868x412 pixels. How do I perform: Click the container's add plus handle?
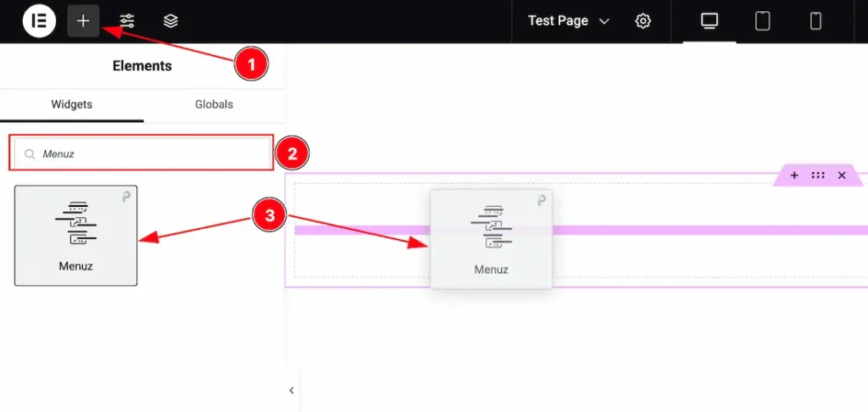click(794, 175)
